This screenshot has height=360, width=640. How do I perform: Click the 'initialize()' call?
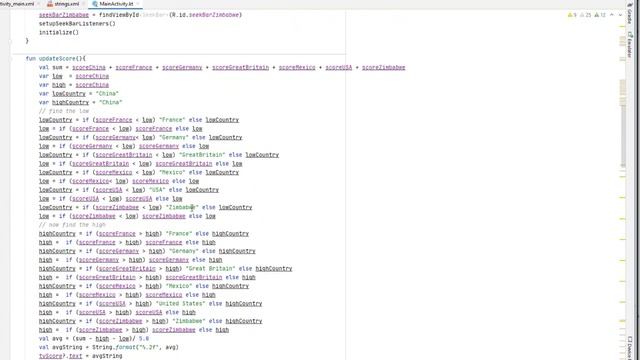coord(59,32)
